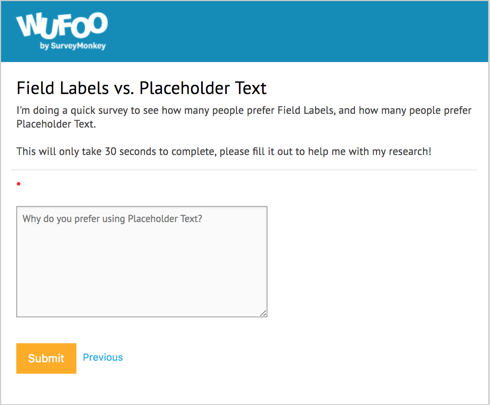The height and width of the screenshot is (405, 490).
Task: Click the Wufoo logo in the header
Action: click(62, 31)
